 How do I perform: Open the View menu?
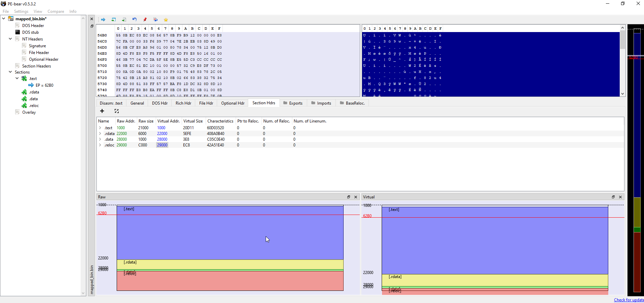38,11
